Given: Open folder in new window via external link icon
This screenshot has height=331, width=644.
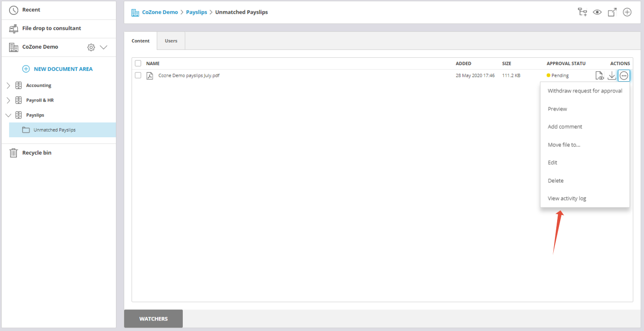Looking at the screenshot, I should 612,12.
